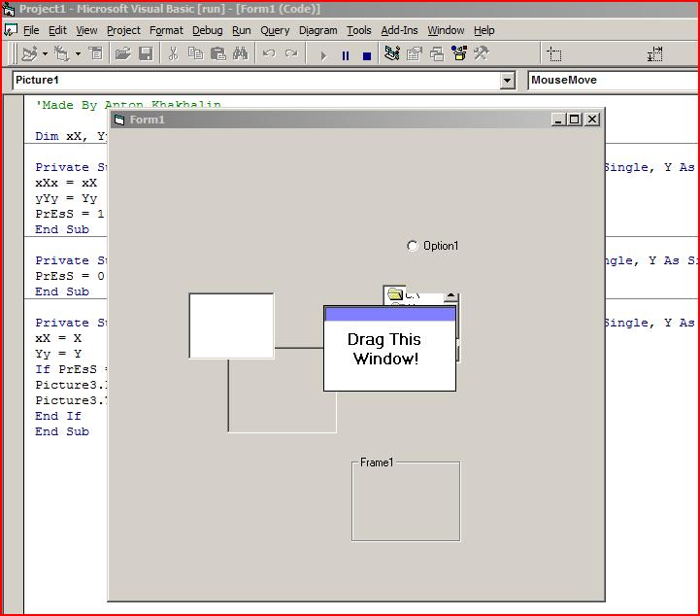This screenshot has width=700, height=616.
Task: Select the Option1 radio button
Action: tap(413, 246)
